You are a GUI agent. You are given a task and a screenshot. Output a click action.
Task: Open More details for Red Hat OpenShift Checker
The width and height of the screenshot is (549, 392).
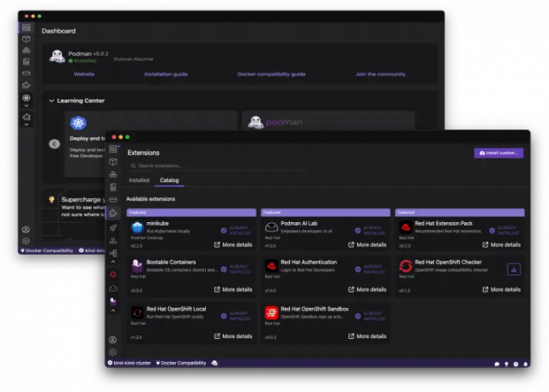[x=501, y=289]
